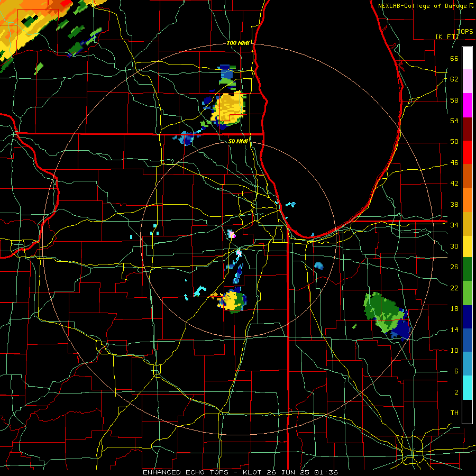476x476 pixels.
Task: Select the dark red legend swatch
Action: coord(467,129)
